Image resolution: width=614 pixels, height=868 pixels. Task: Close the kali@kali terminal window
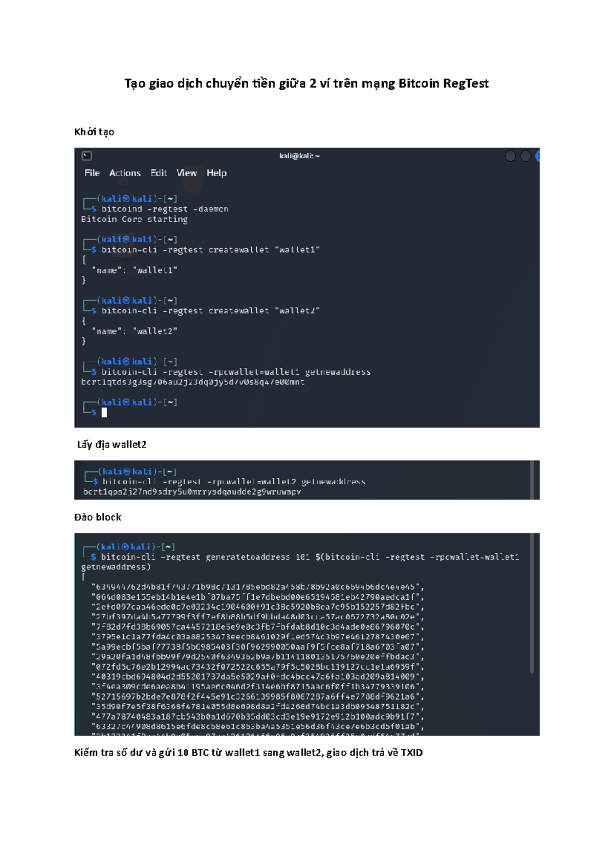[x=537, y=156]
